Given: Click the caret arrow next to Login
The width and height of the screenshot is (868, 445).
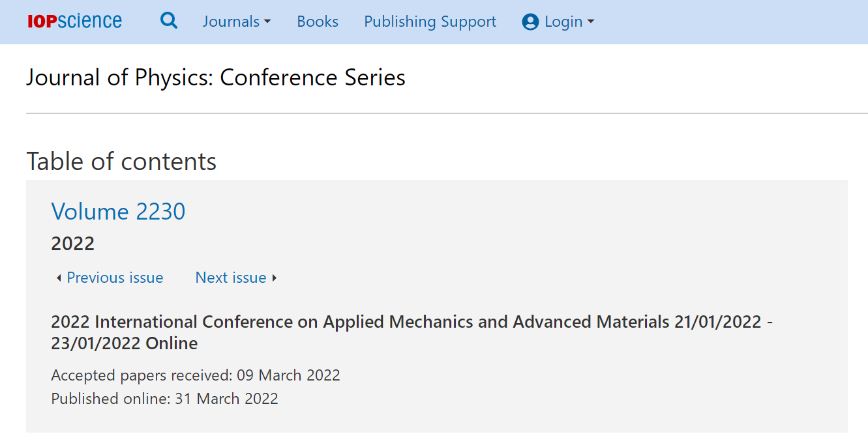Looking at the screenshot, I should coord(591,22).
